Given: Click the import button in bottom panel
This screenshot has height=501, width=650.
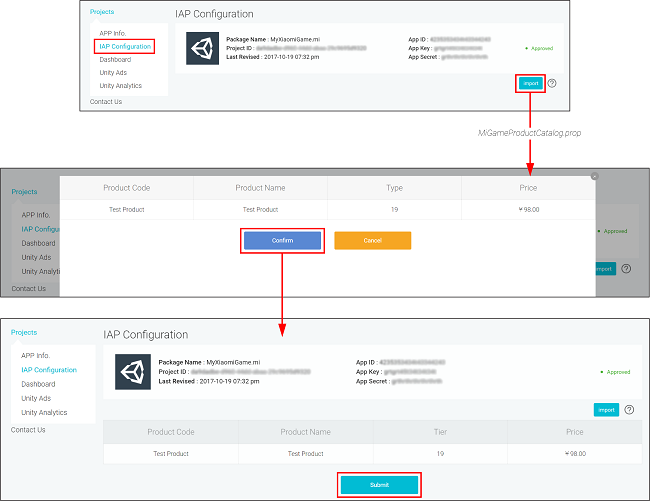Looking at the screenshot, I should click(x=606, y=409).
